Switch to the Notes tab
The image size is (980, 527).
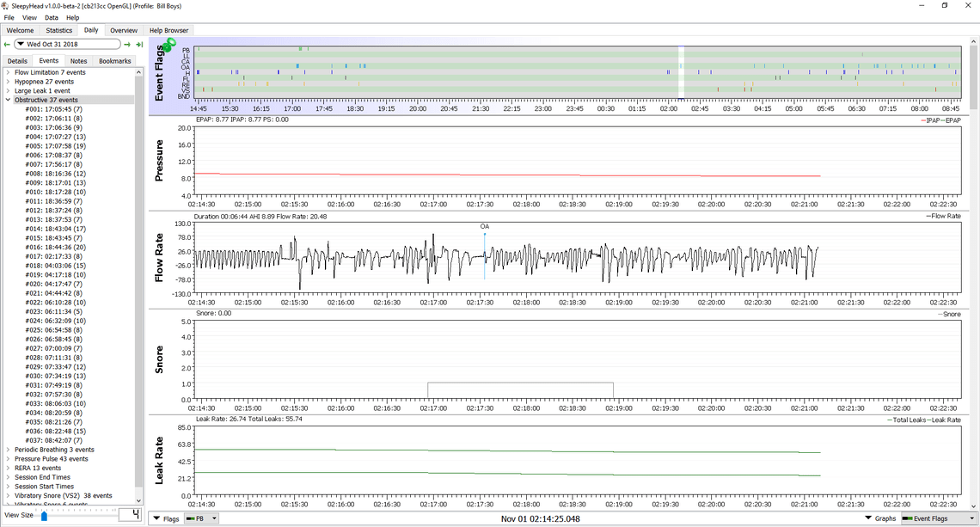[78, 61]
